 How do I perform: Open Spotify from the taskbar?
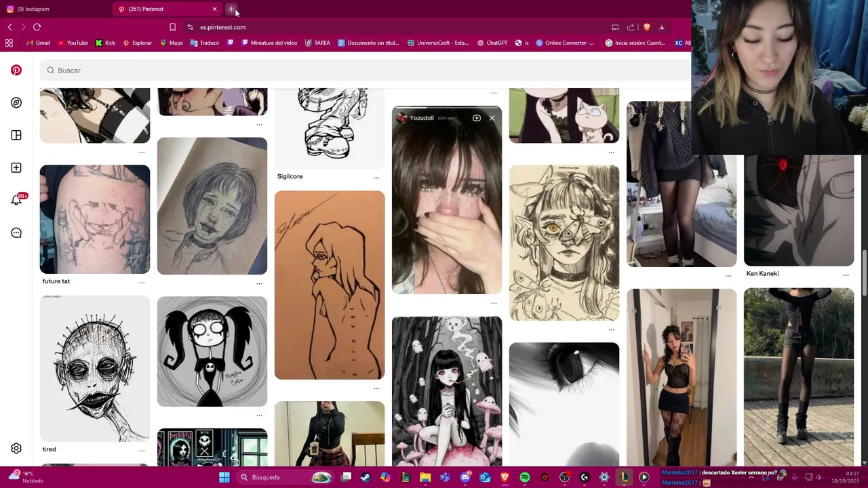point(525,477)
